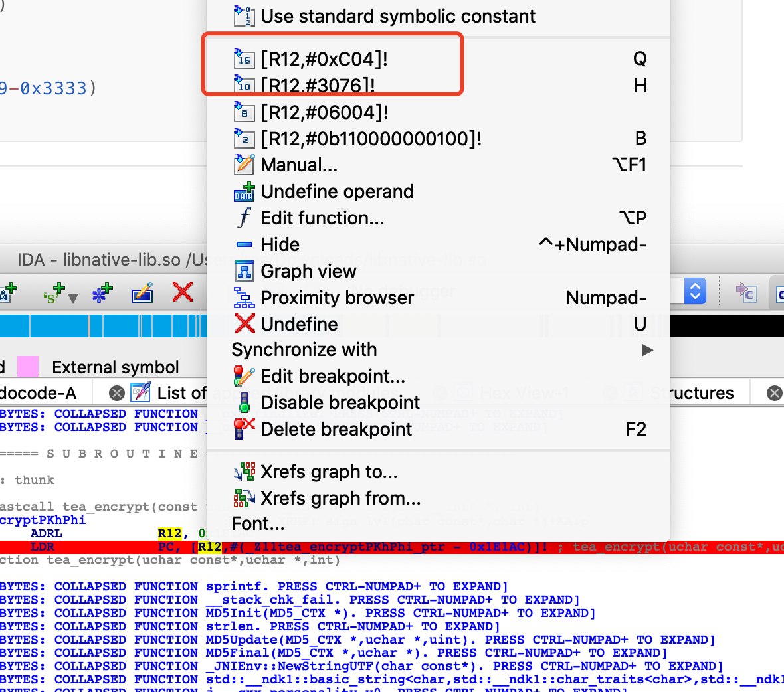Choose Undefine menu entry
This screenshot has height=692, width=784.
[x=438, y=324]
